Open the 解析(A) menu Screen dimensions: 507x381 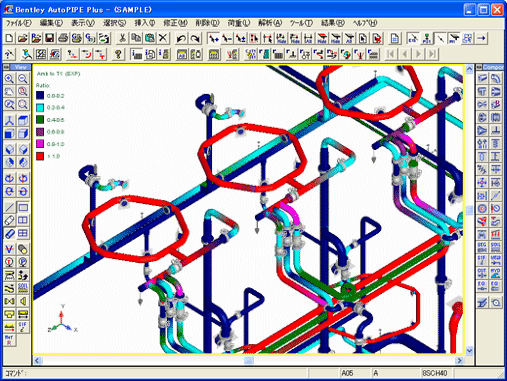[x=270, y=23]
